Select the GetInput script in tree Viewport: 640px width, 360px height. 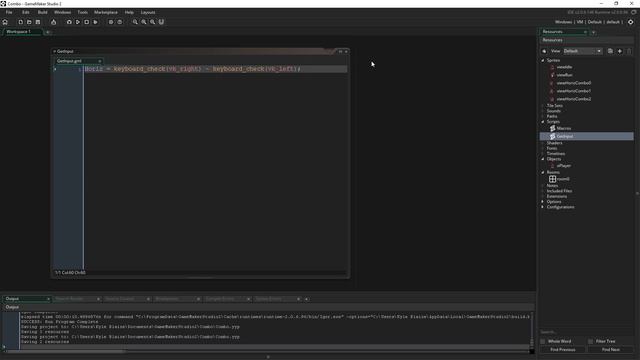click(587, 136)
